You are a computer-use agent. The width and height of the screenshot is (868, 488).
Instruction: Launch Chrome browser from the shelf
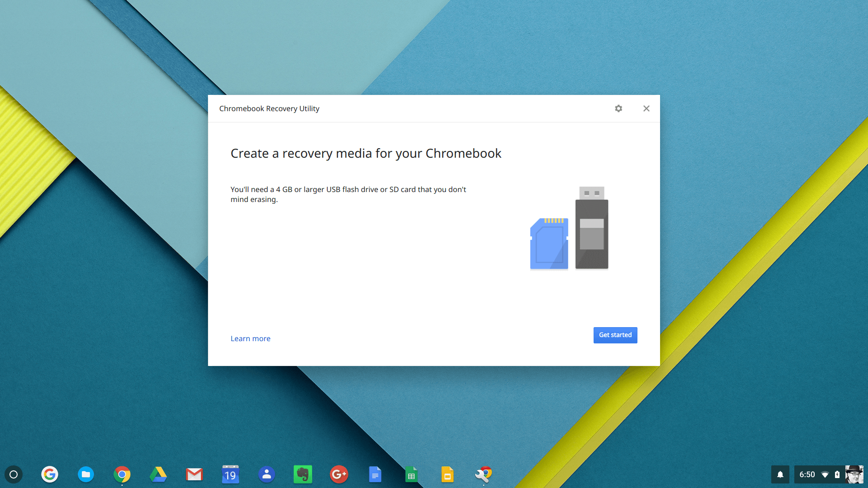122,474
